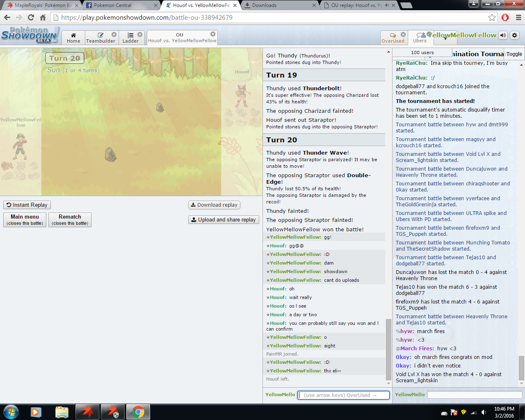Select the OU Houof vs. YellowMellowFellow tab

tap(182, 38)
